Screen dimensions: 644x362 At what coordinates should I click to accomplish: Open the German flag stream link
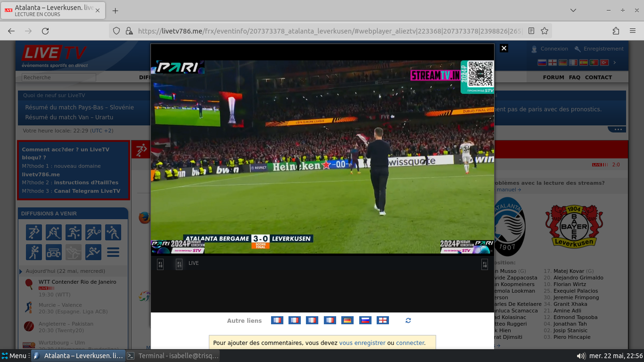tap(347, 320)
